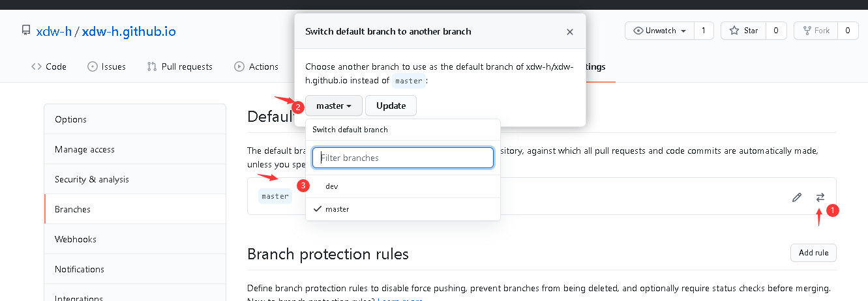Open the Pull requests tab
Screen dimensions: 868x301
tap(180, 66)
